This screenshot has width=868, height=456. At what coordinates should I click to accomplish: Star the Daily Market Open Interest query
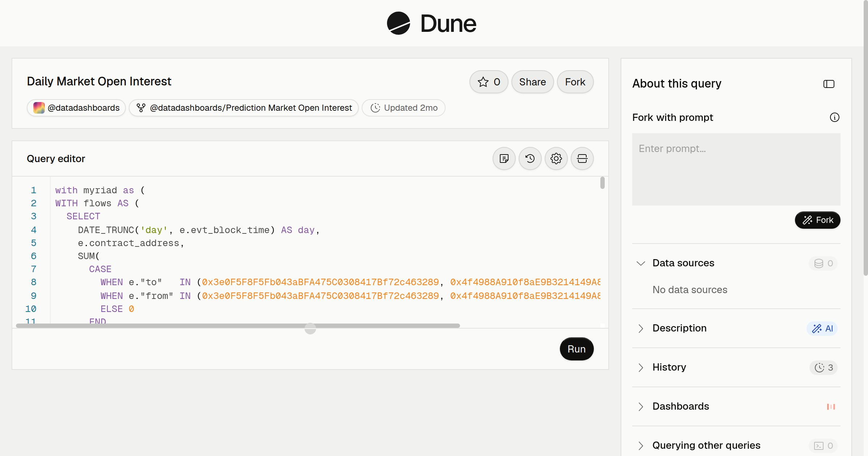[489, 82]
